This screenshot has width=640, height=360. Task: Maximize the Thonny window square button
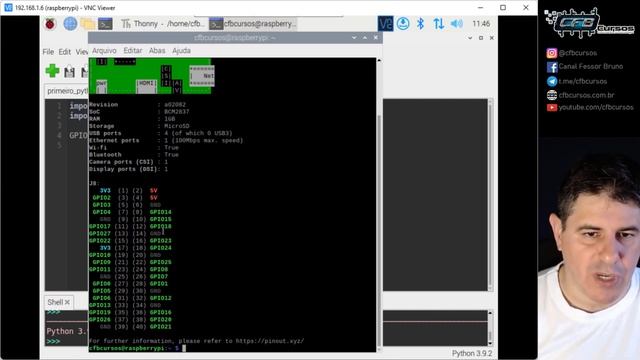481,38
